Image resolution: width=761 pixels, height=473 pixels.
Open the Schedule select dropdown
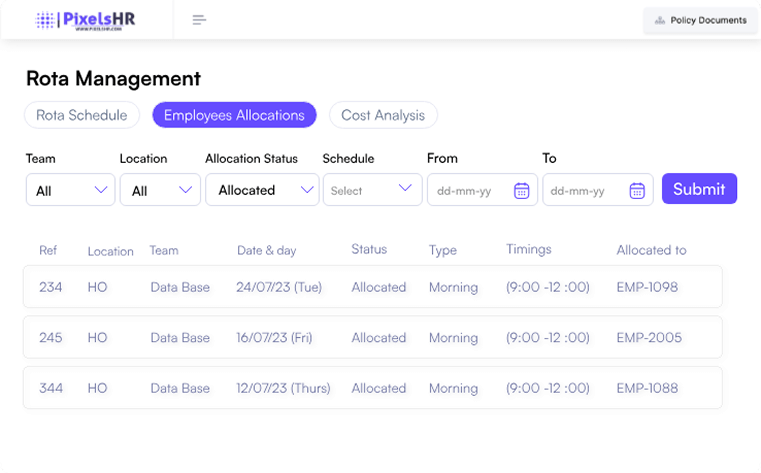[372, 190]
